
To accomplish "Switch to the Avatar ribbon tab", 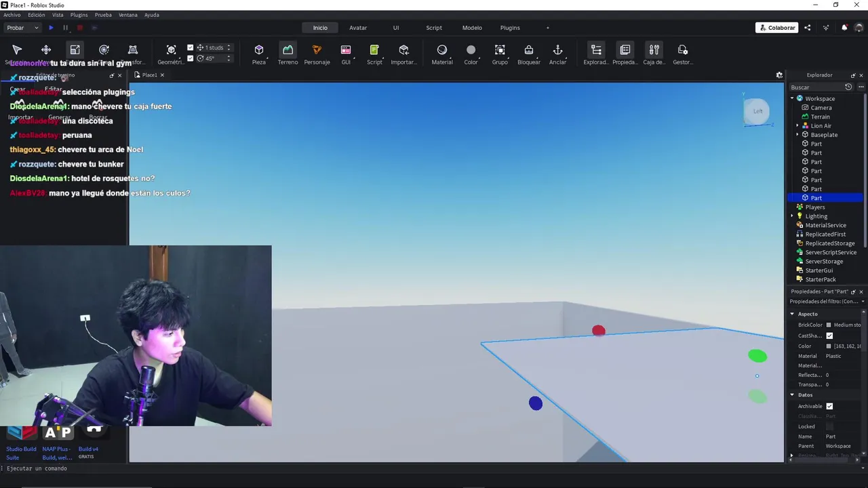I will 358,28.
